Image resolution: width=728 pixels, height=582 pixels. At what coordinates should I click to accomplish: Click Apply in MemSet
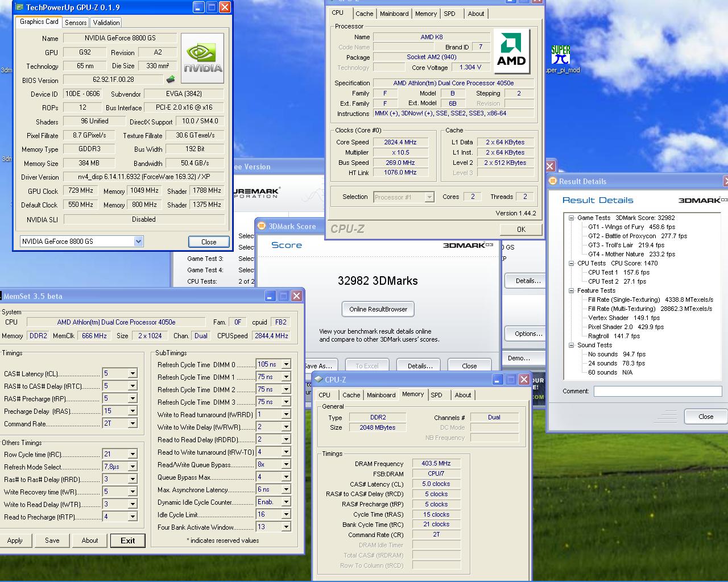(x=15, y=541)
